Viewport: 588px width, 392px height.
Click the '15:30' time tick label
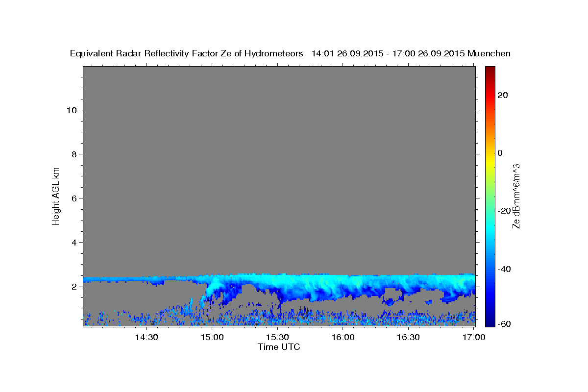(277, 337)
